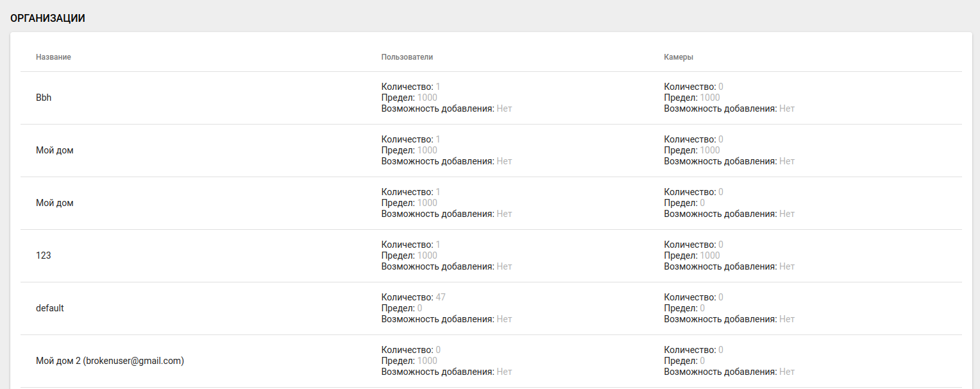Open the default organization
This screenshot has height=389, width=980.
point(50,308)
